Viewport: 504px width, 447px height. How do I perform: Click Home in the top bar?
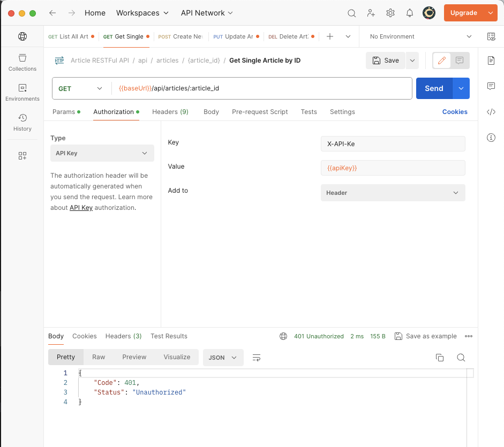tap(95, 13)
